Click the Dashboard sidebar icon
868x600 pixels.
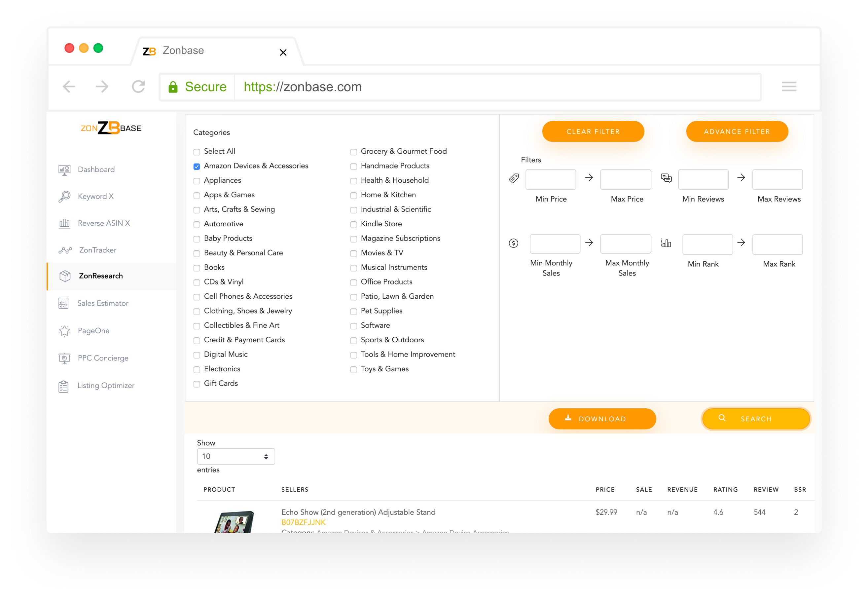(64, 170)
